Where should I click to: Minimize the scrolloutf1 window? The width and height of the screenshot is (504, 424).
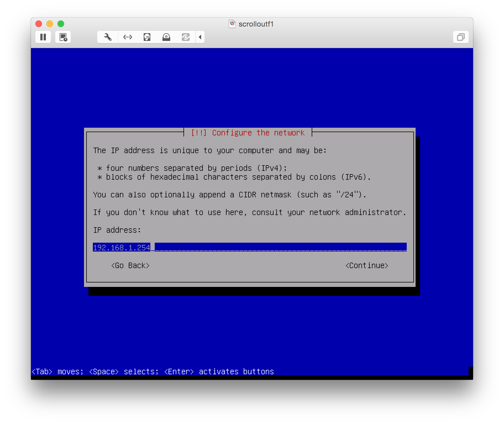tap(50, 24)
